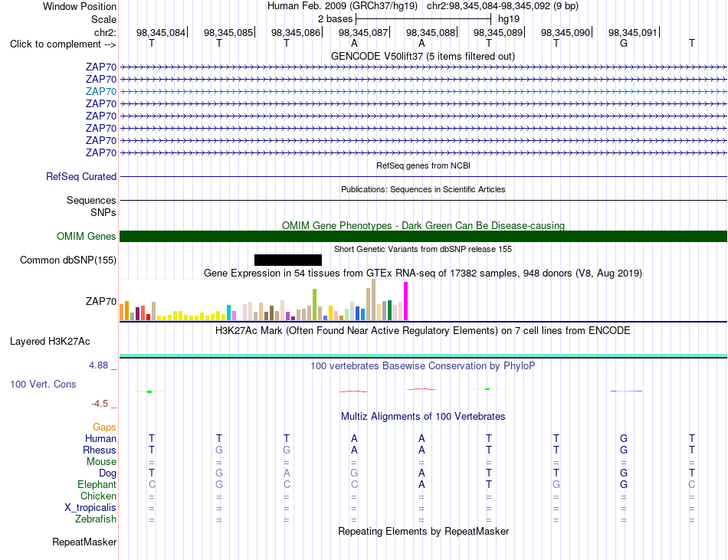Click the RepeatMasker track label
728x560 pixels.
(x=84, y=542)
